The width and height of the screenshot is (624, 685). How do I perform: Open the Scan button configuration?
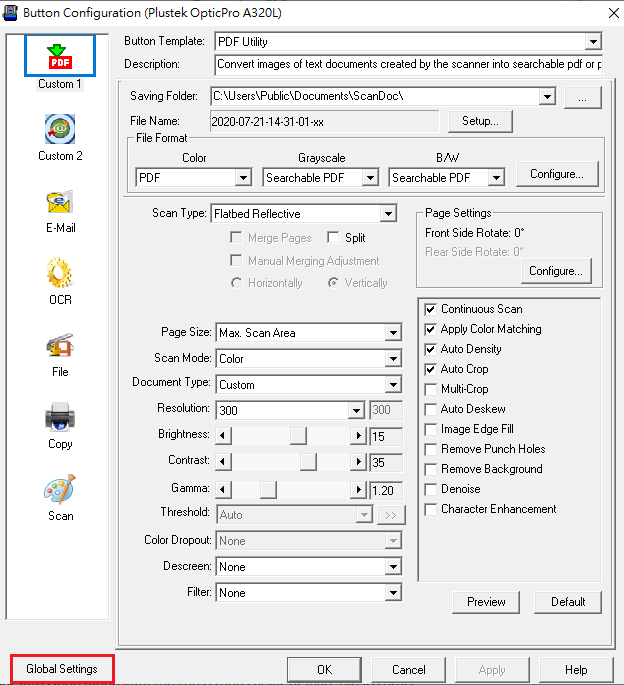60,490
